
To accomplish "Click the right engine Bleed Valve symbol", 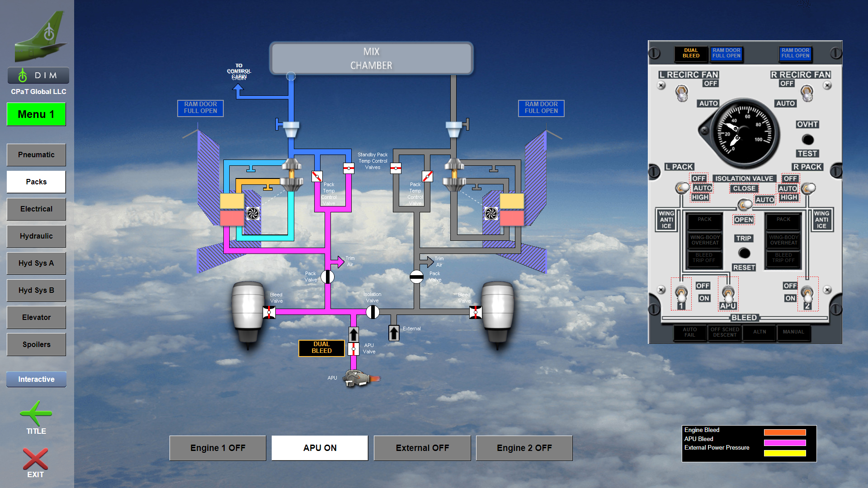I will pos(476,312).
